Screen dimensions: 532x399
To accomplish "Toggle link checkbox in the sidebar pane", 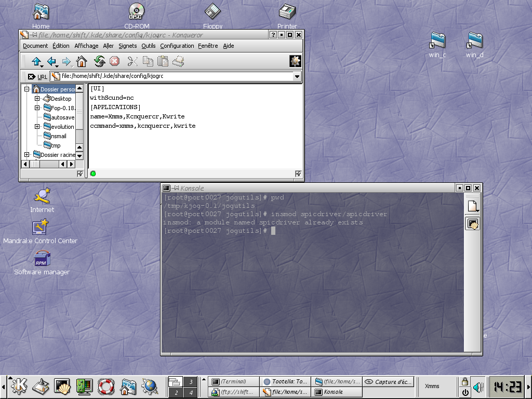I will click(80, 174).
